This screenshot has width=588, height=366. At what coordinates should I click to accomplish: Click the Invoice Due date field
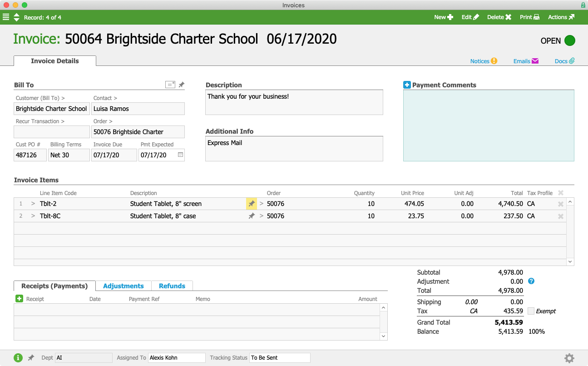point(114,155)
